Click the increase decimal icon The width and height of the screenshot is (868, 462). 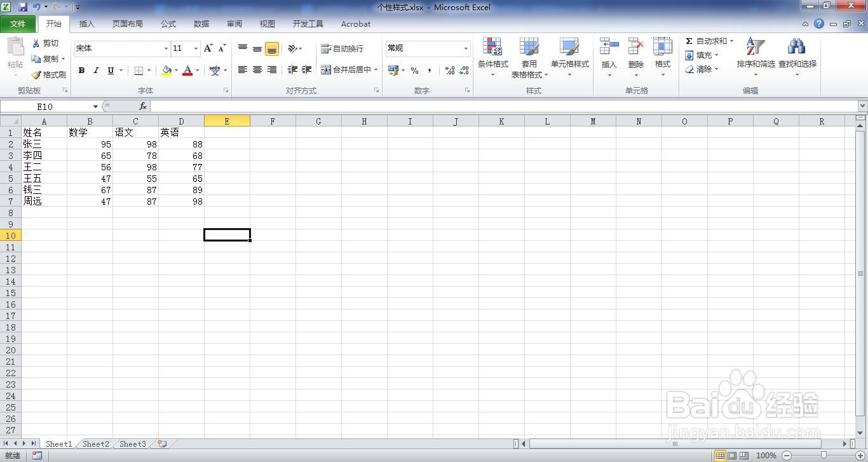pos(449,71)
